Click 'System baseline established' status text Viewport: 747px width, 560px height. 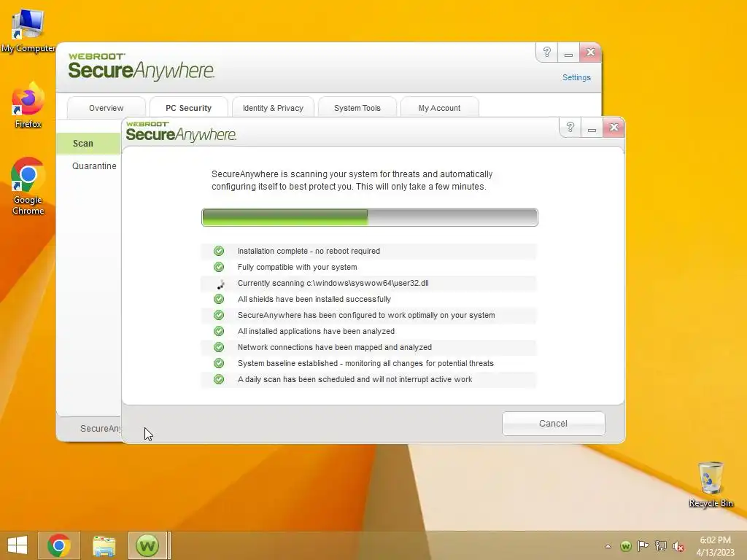pyautogui.click(x=365, y=363)
